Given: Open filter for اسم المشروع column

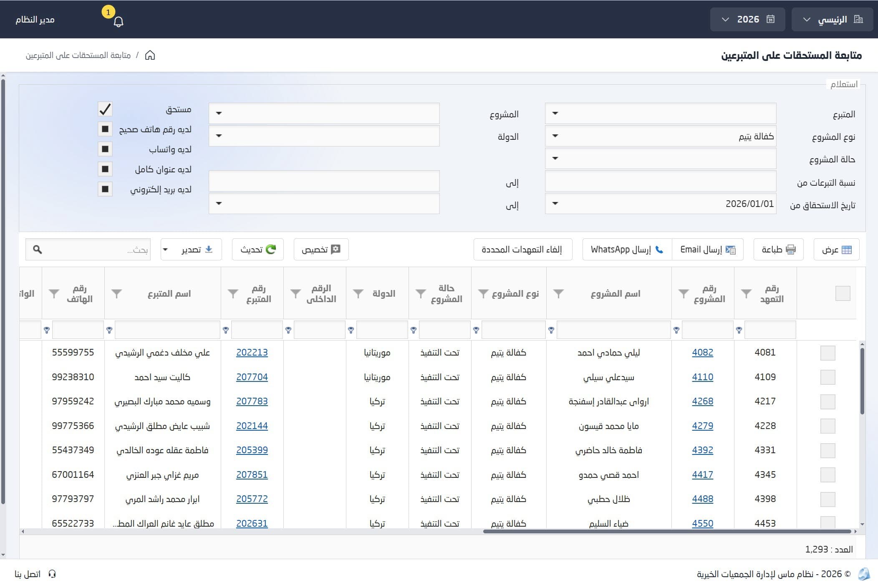Looking at the screenshot, I should (558, 294).
